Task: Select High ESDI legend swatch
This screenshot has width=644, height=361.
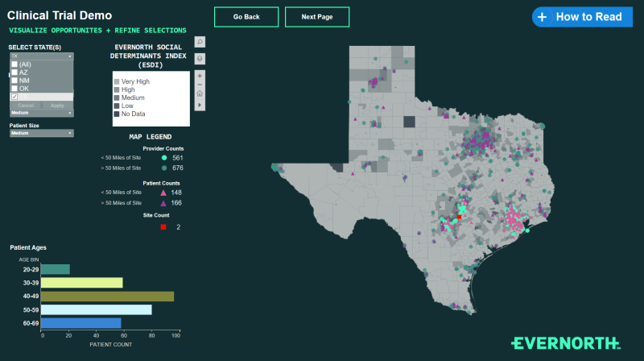Action: [x=117, y=89]
